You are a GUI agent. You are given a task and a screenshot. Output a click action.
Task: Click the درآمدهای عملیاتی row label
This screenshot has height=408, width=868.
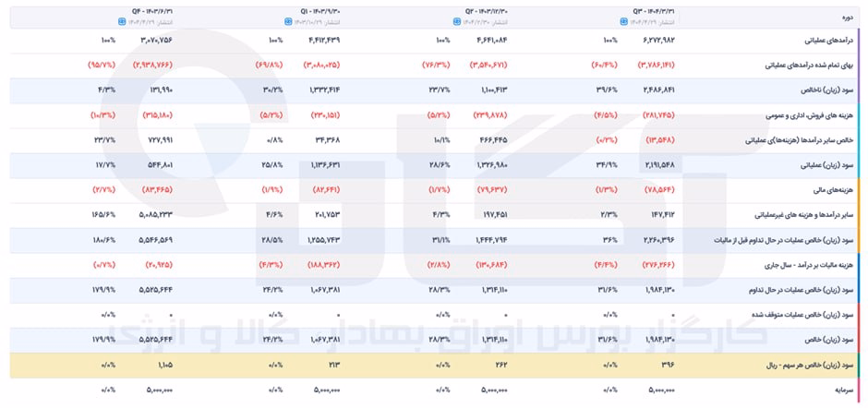click(x=828, y=41)
